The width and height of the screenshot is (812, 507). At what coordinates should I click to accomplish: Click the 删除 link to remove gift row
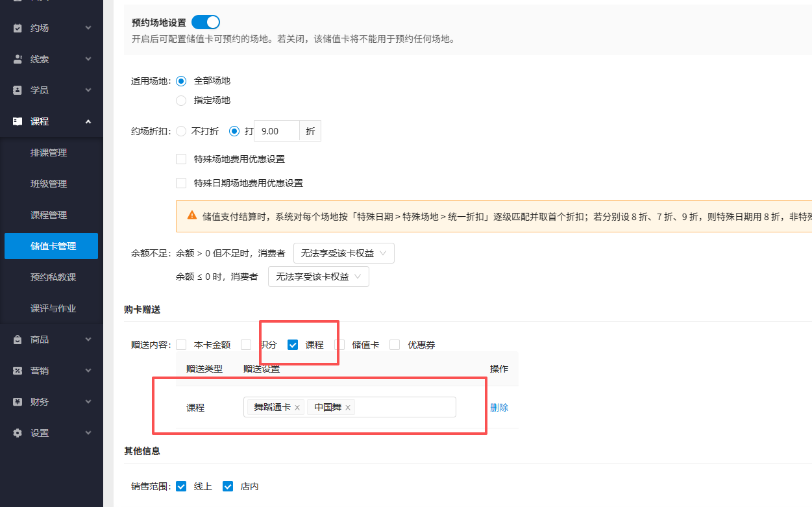499,406
